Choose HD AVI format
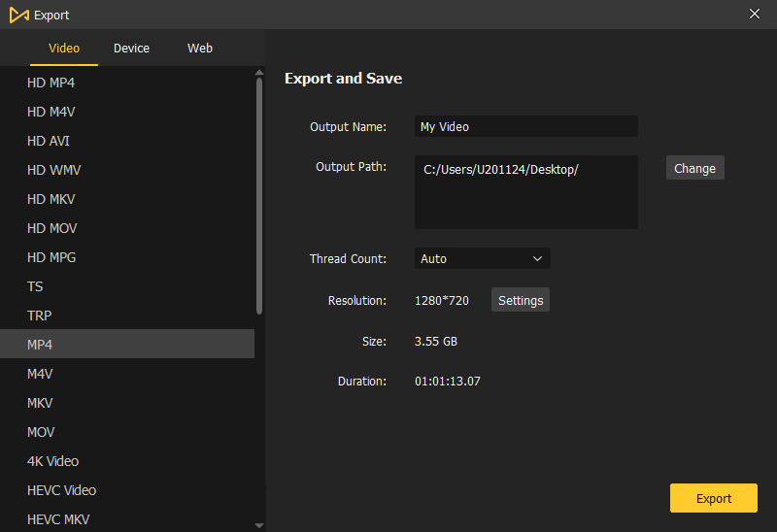Screen dimensions: 777x532 point(127,141)
